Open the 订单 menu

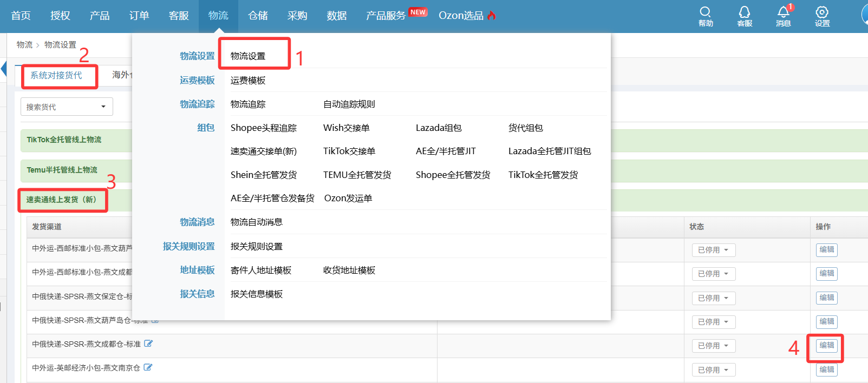[x=139, y=16]
